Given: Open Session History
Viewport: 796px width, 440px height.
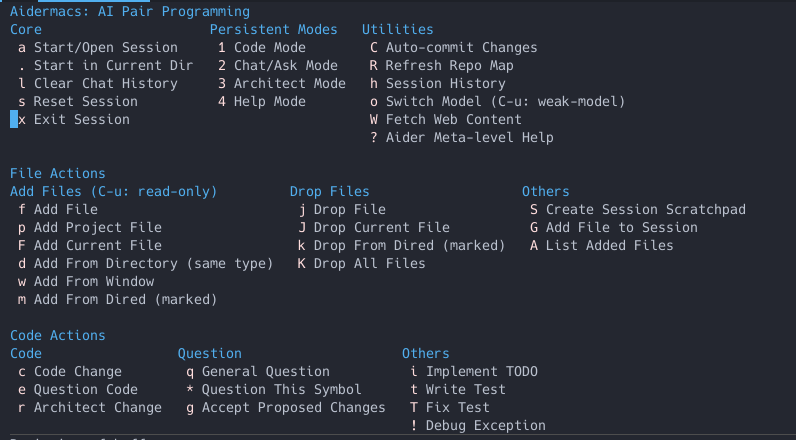Looking at the screenshot, I should [445, 83].
